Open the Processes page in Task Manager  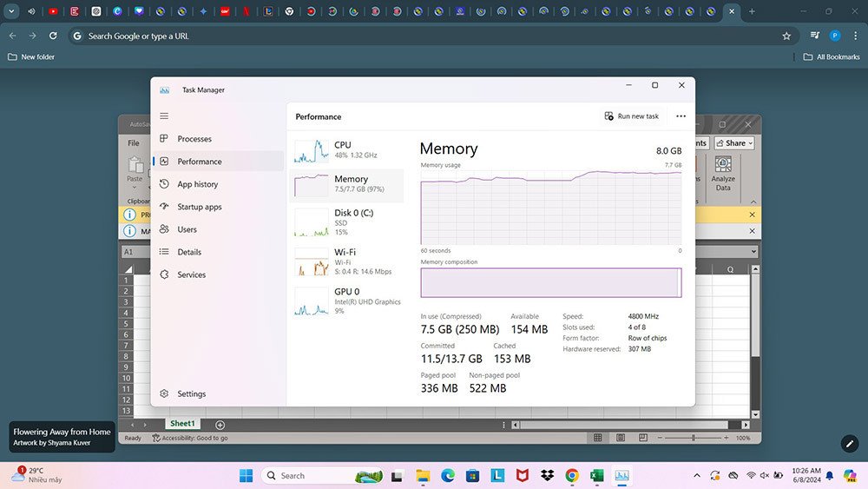click(x=194, y=139)
